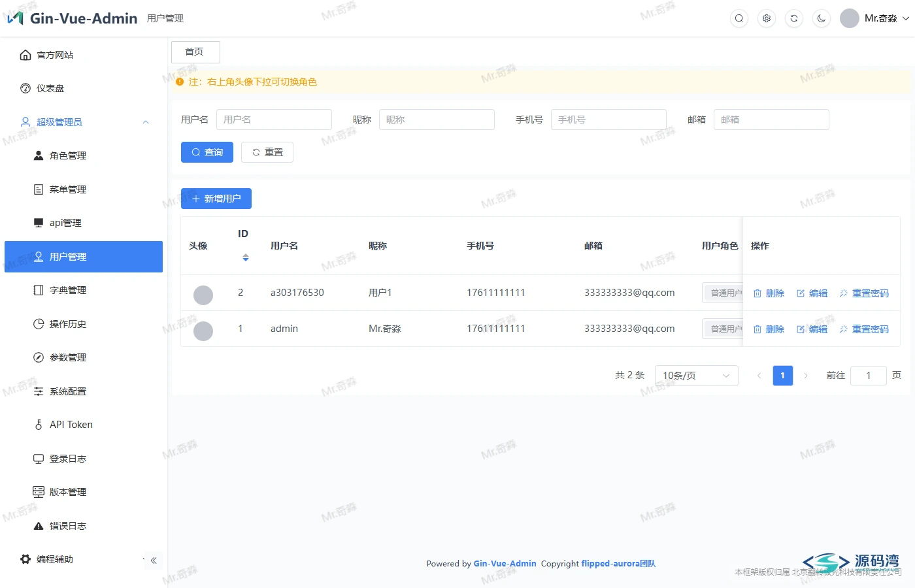Toggle dark mode moon icon
Image resolution: width=915 pixels, height=588 pixels.
822,18
